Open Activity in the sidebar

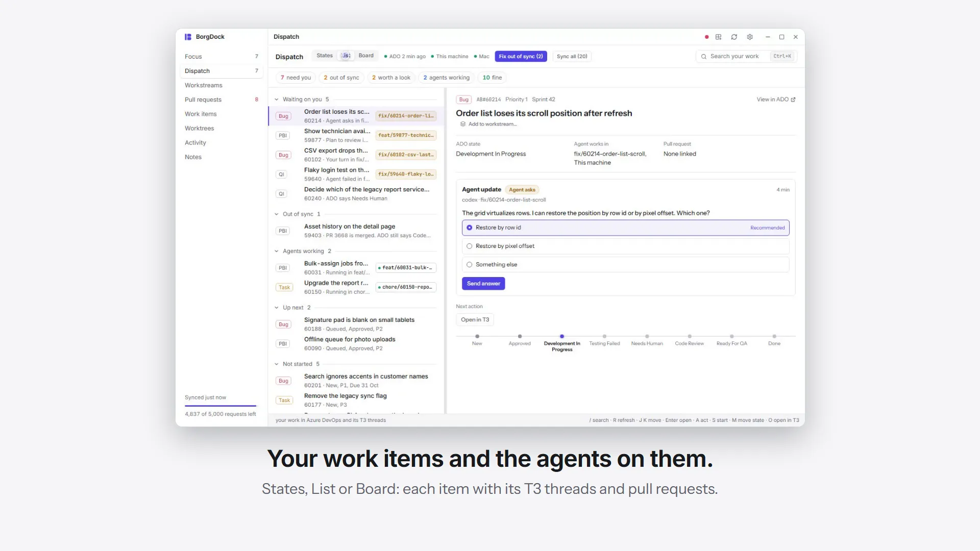click(x=221, y=143)
